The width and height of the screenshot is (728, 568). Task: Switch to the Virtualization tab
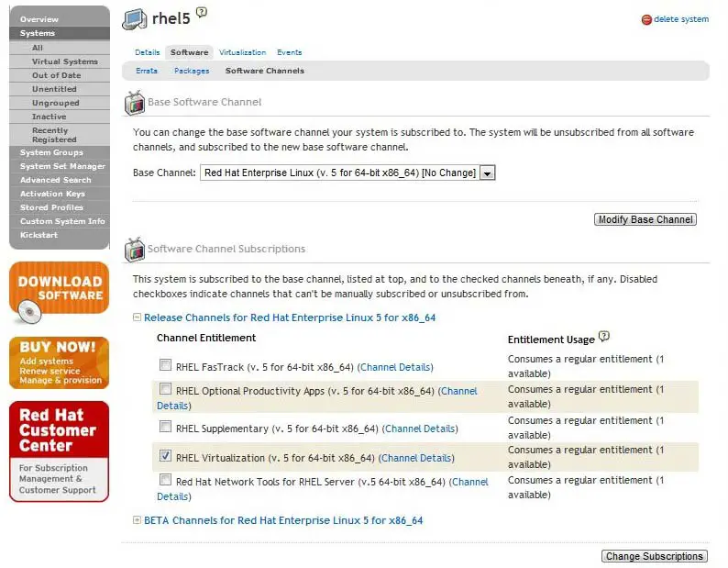242,52
